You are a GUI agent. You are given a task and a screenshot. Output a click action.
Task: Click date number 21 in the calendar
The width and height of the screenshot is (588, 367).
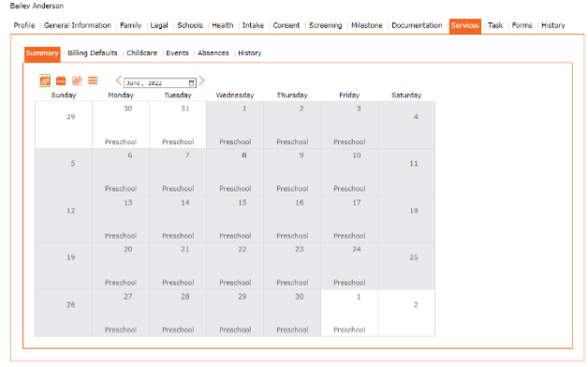[185, 249]
